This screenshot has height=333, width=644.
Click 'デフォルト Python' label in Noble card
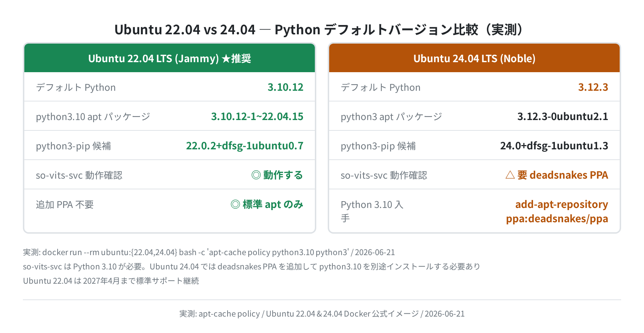click(x=381, y=87)
